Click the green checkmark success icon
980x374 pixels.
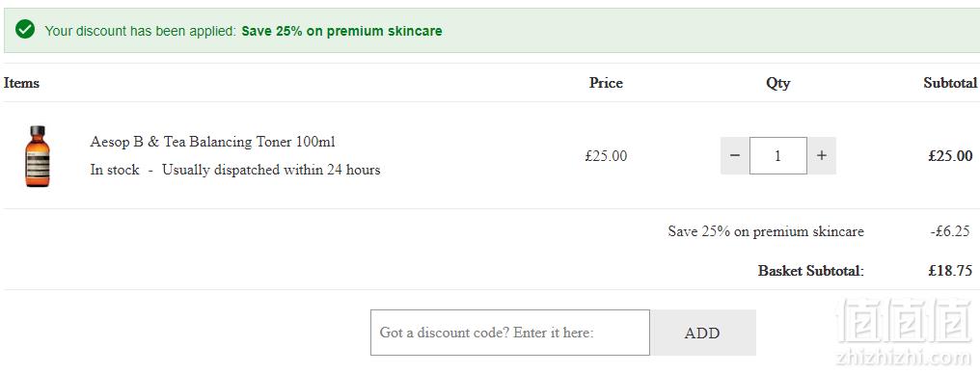25,29
